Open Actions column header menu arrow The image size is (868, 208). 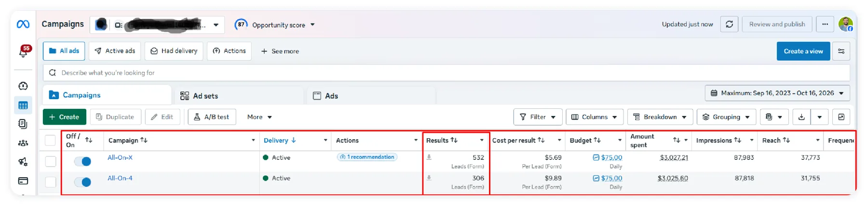(x=416, y=140)
